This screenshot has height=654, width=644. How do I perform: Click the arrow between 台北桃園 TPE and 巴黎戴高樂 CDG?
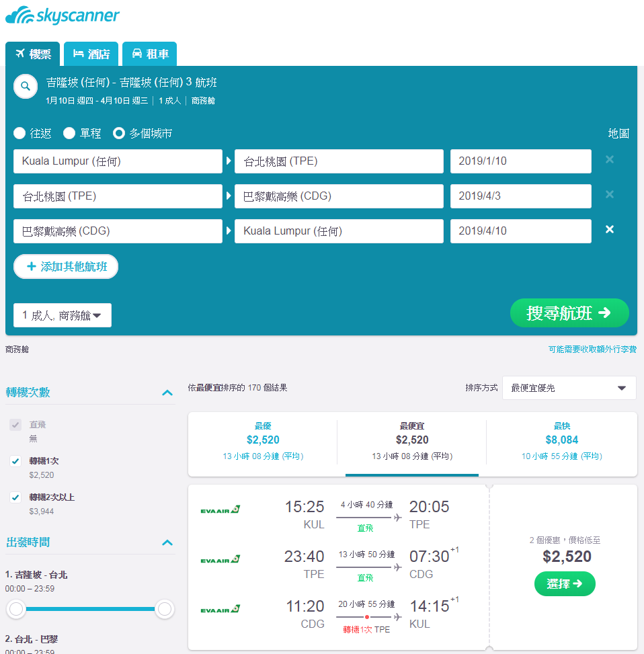coord(228,196)
